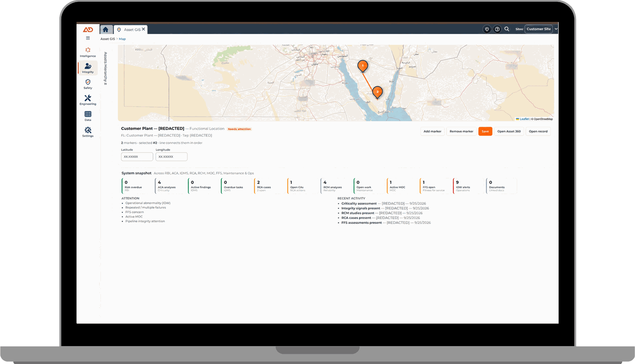Screen dimensions: 635x364
Task: Click the chevron beside Customer Site
Action: (x=556, y=29)
